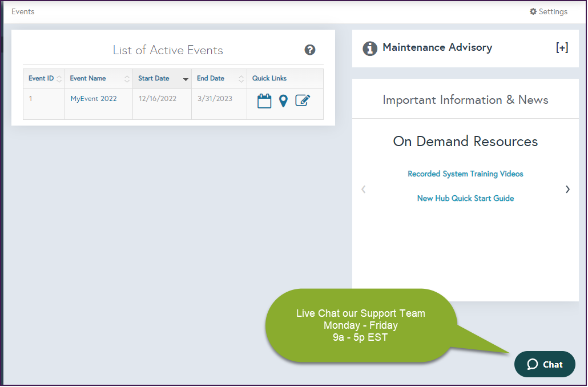Start a live chat with Chat button
This screenshot has width=588, height=387.
tap(545, 364)
